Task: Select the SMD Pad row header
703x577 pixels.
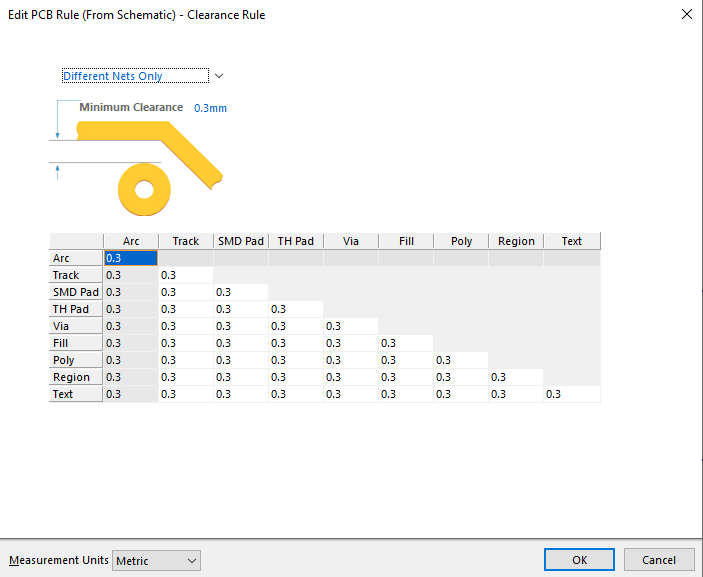Action: 76,292
